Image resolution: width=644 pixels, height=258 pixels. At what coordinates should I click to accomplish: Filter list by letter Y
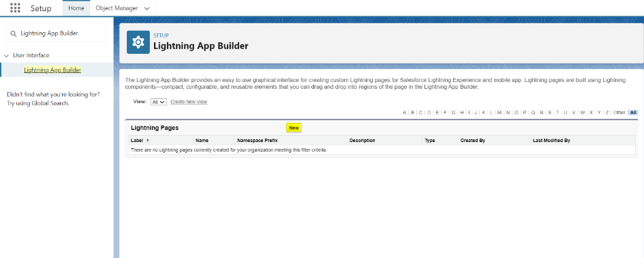599,113
